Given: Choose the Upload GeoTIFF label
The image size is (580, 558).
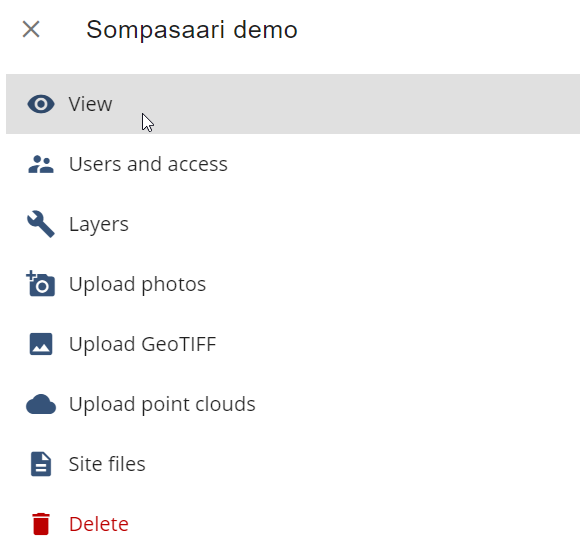Looking at the screenshot, I should pos(142,344).
